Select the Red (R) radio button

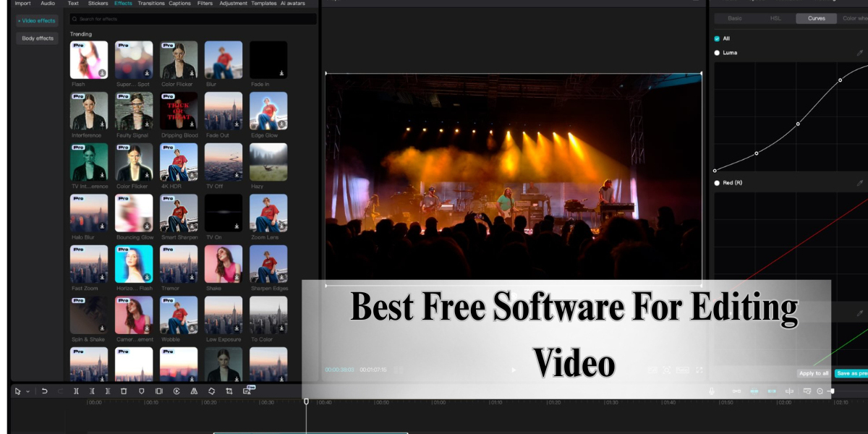click(717, 183)
